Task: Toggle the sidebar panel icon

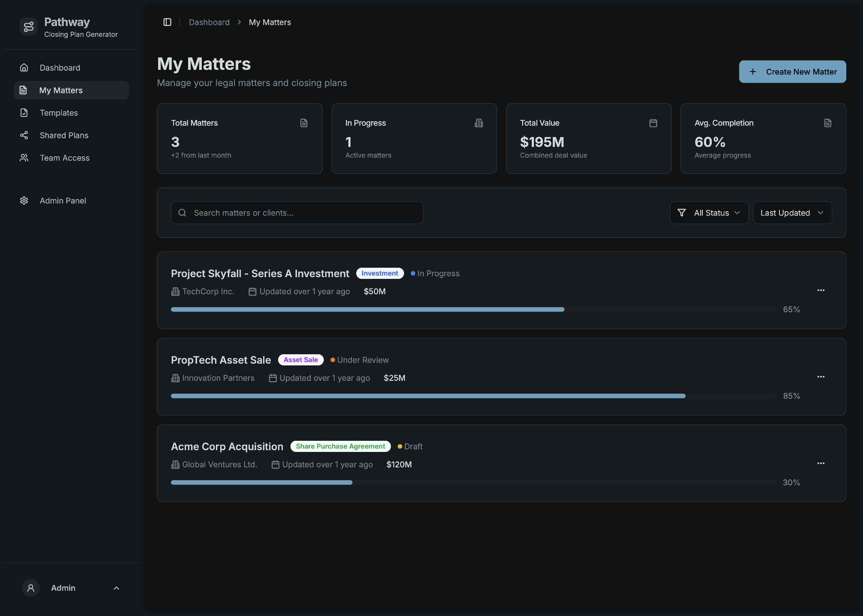Action: click(x=167, y=22)
